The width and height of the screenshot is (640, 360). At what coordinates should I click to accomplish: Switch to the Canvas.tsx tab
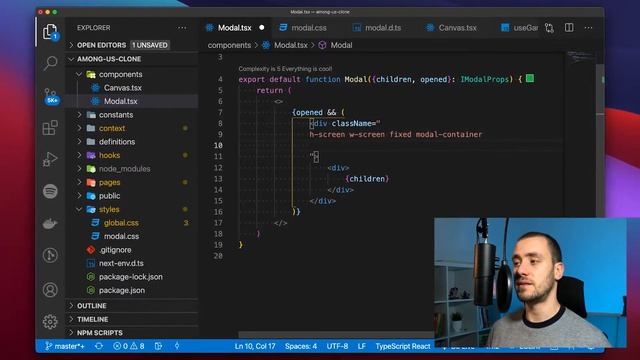(x=451, y=28)
